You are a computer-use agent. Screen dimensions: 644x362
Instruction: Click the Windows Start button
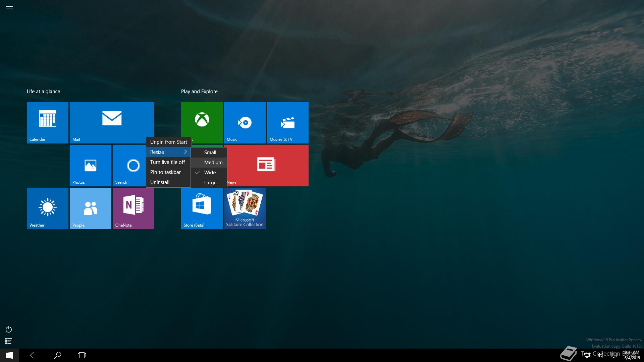[9, 355]
